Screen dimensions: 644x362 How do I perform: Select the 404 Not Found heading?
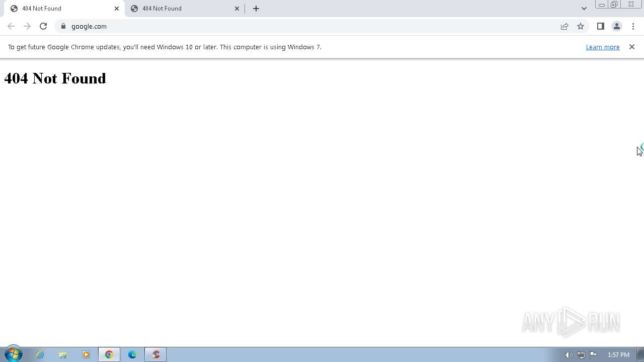click(x=55, y=78)
